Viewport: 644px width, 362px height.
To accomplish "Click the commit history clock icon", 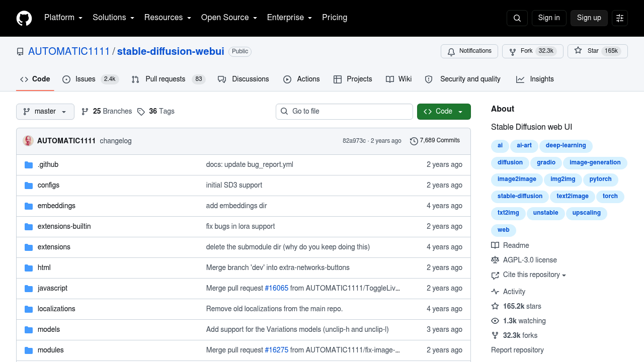I will click(x=414, y=141).
